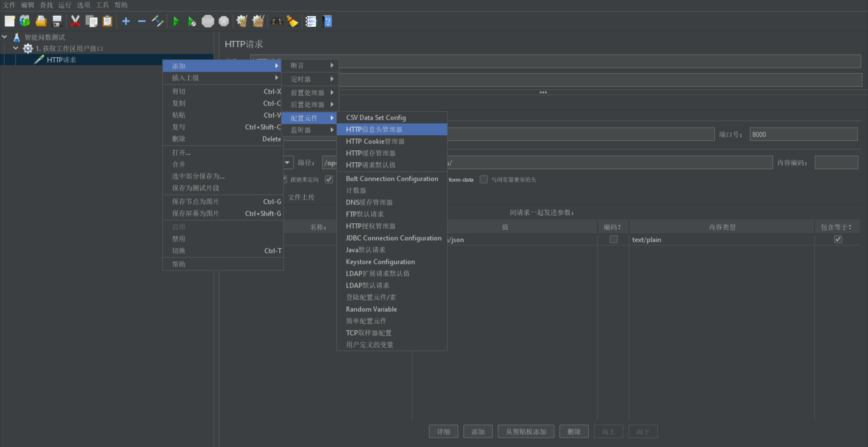Choose HTTP请求默认值 menu entry

(x=392, y=165)
